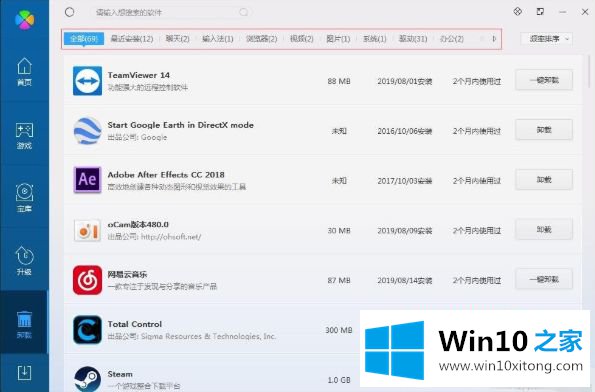Image resolution: width=595 pixels, height=392 pixels.
Task: Open the sort order dropdown
Action: coord(546,39)
